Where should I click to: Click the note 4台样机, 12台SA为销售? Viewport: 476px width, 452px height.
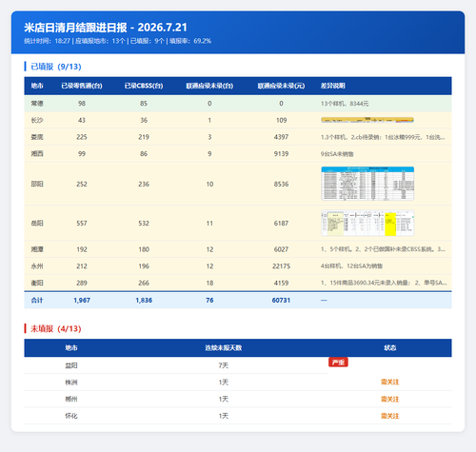tap(351, 266)
